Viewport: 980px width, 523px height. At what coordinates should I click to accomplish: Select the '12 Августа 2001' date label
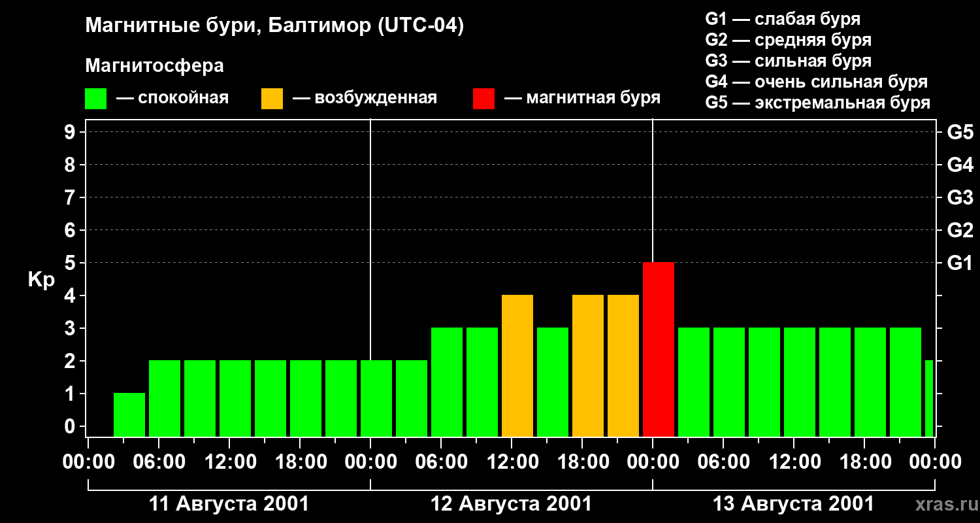[x=511, y=504]
